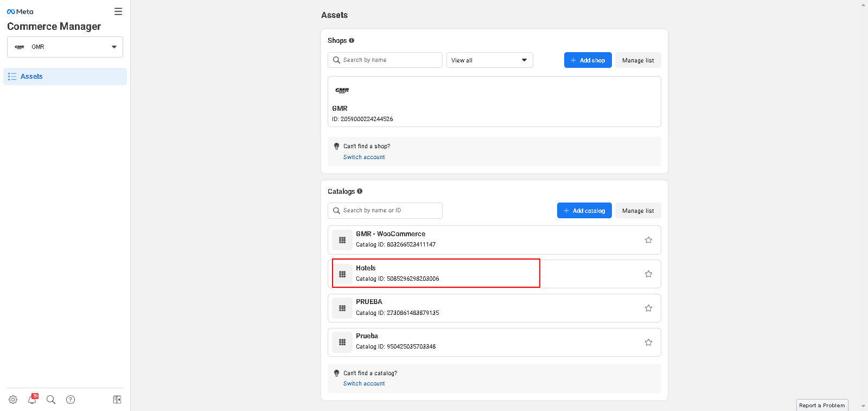868x411 pixels.
Task: Select Assets in the sidebar
Action: (65, 77)
